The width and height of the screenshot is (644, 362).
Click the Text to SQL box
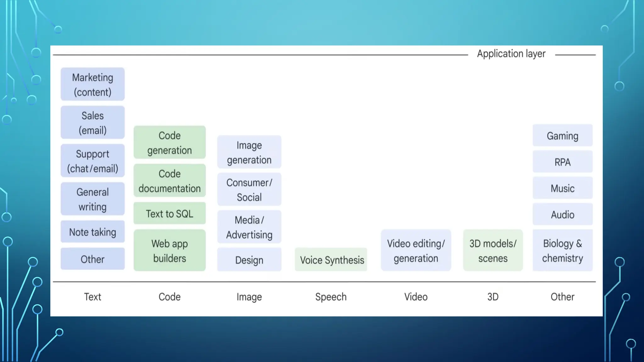point(169,214)
